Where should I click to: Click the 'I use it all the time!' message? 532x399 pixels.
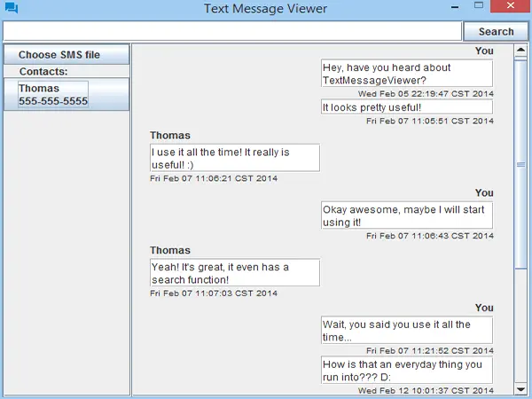tap(234, 158)
